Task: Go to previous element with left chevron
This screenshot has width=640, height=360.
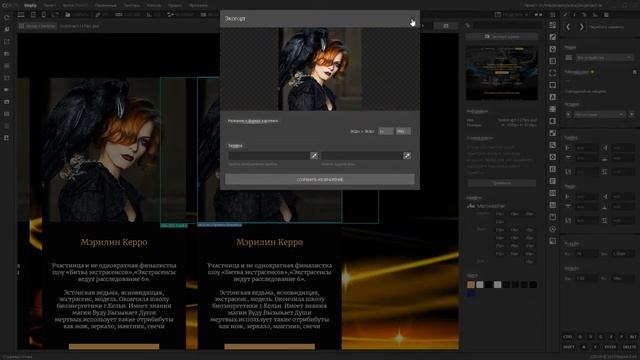Action: [x=568, y=27]
